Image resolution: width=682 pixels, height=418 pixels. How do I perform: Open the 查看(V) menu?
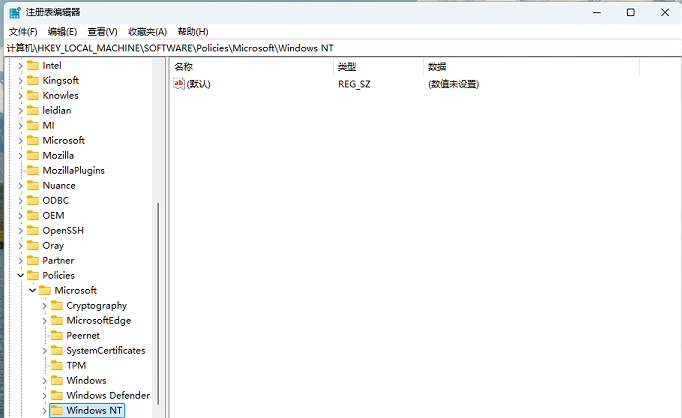(x=102, y=32)
